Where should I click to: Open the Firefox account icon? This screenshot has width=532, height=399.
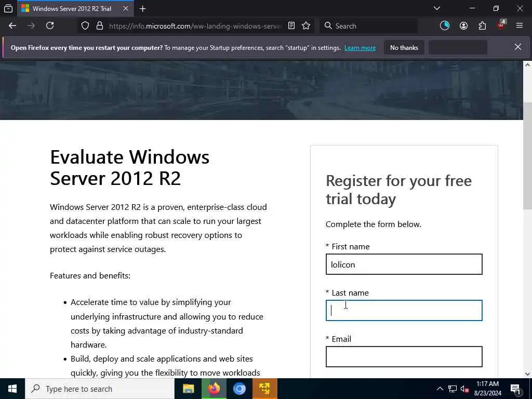coord(463,26)
